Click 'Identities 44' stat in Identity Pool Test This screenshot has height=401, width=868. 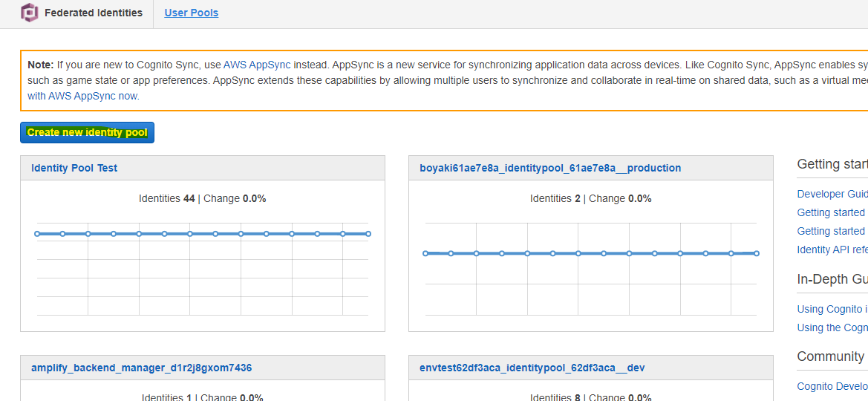(x=166, y=198)
